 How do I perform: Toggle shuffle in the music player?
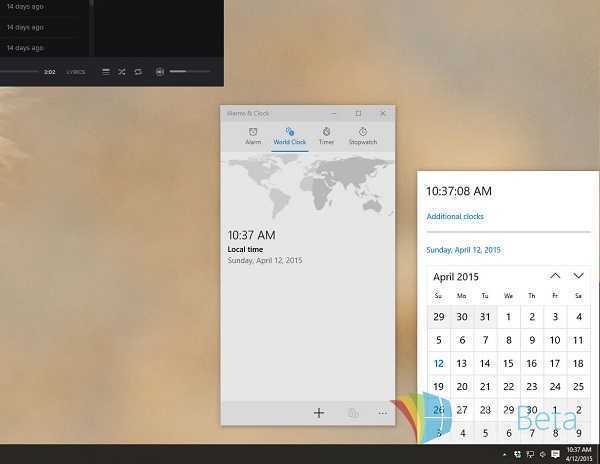pos(122,72)
